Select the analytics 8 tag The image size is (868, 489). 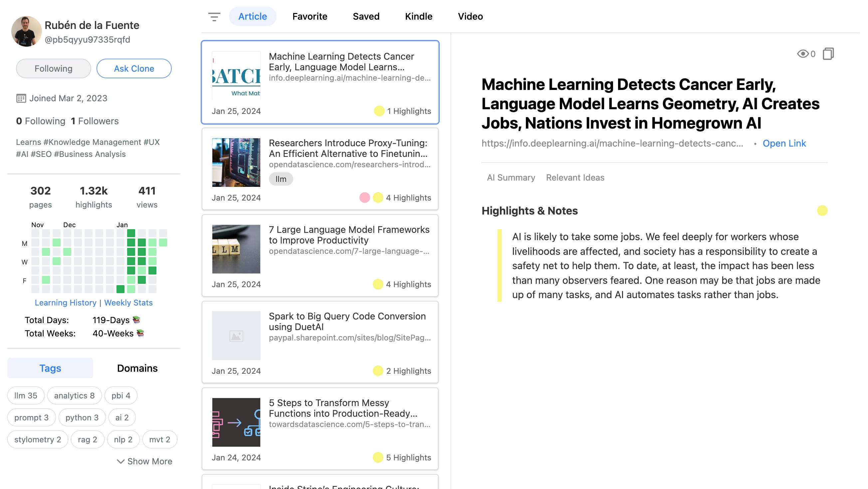74,395
